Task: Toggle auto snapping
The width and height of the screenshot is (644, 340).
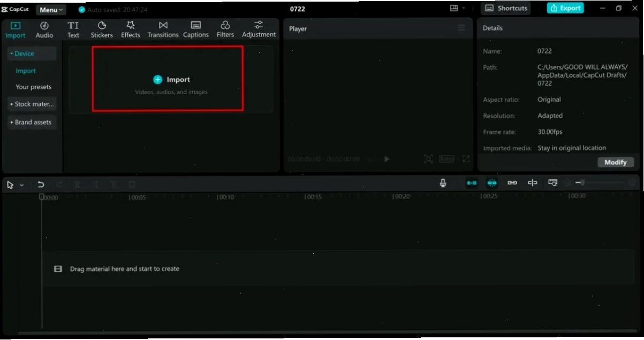Action: [492, 183]
